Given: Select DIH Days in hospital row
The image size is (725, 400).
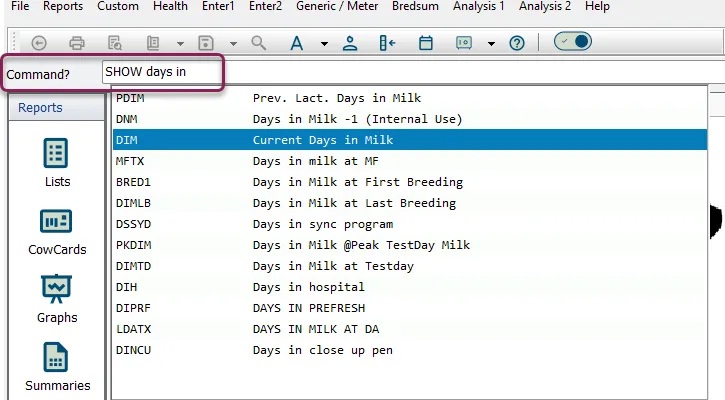Looking at the screenshot, I should tap(410, 287).
